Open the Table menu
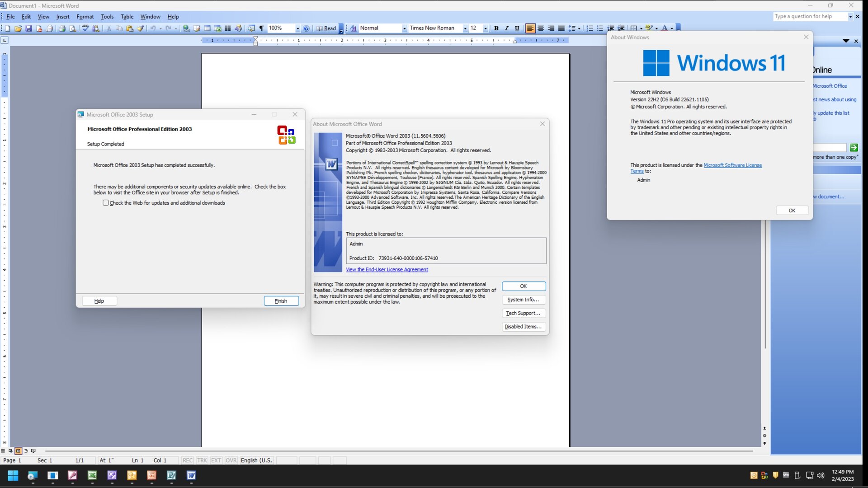This screenshot has height=488, width=868. (127, 17)
